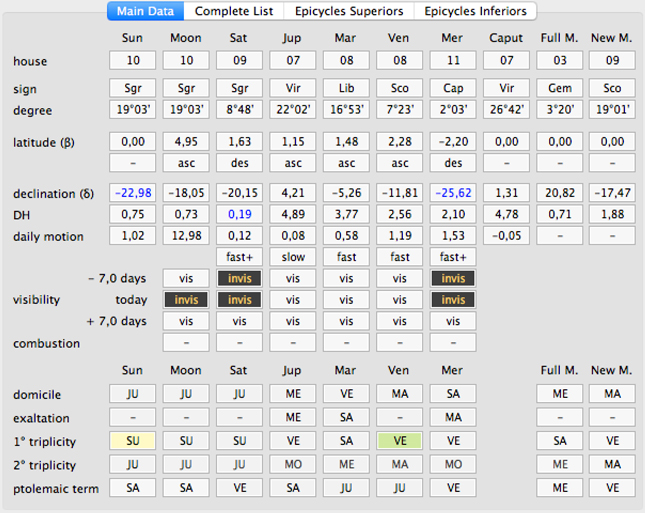
Task: Click the Sat ptolemaic term cell VE
Action: coord(239,487)
